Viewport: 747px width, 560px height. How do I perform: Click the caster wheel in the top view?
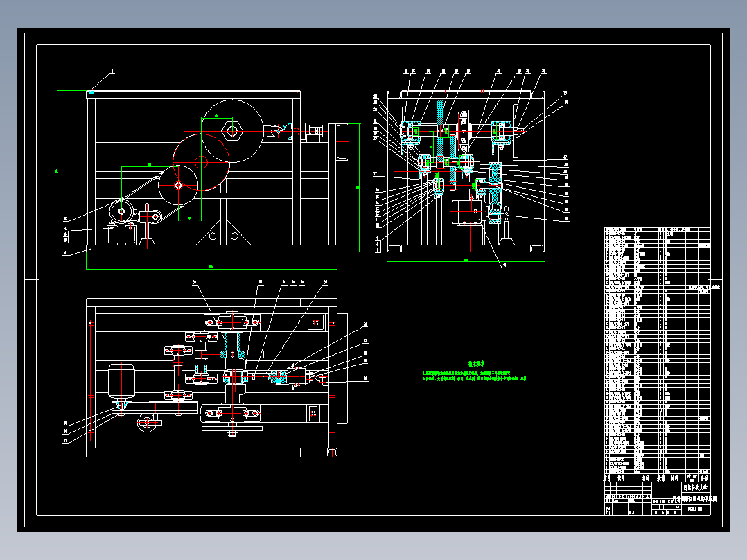click(x=148, y=423)
